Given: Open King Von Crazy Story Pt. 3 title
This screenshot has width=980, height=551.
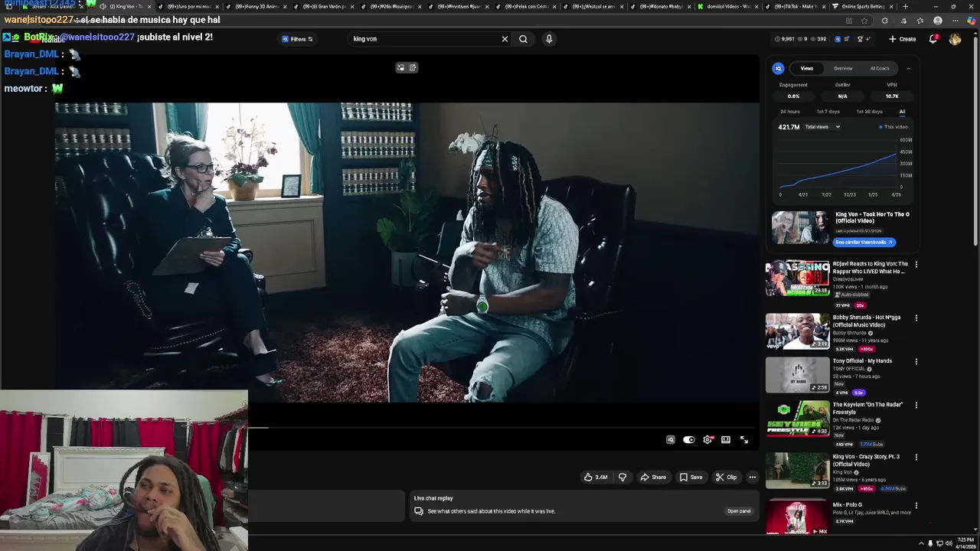Looking at the screenshot, I should [x=866, y=461].
